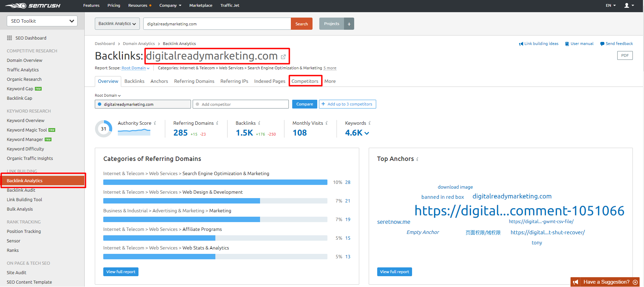Click the Send feedback chat icon

coord(602,44)
